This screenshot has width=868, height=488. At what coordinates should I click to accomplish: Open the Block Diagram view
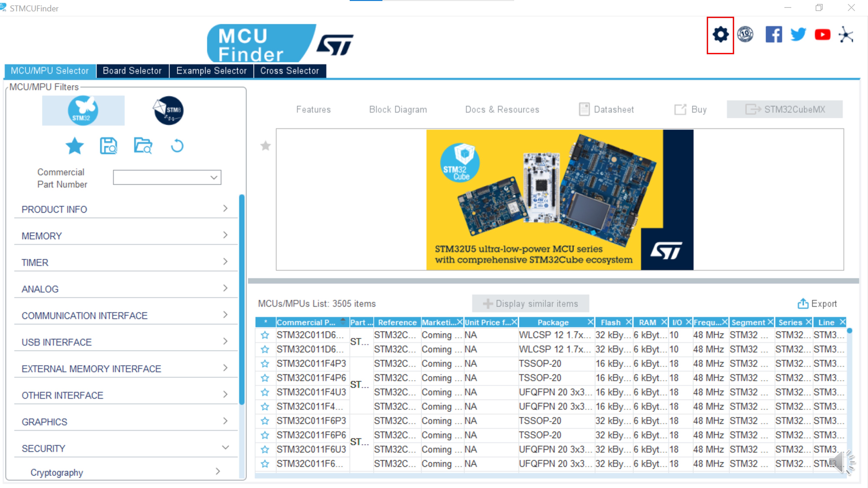click(x=398, y=110)
